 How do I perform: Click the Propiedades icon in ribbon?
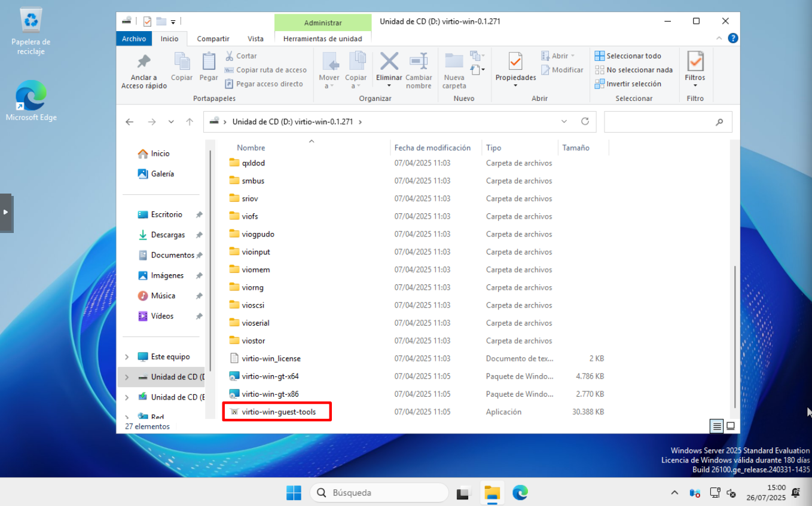tap(515, 62)
